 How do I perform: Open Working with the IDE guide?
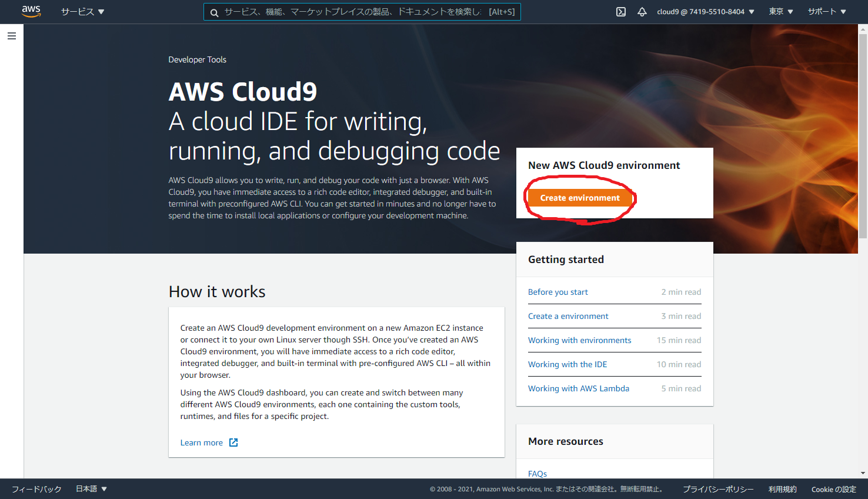pos(567,364)
